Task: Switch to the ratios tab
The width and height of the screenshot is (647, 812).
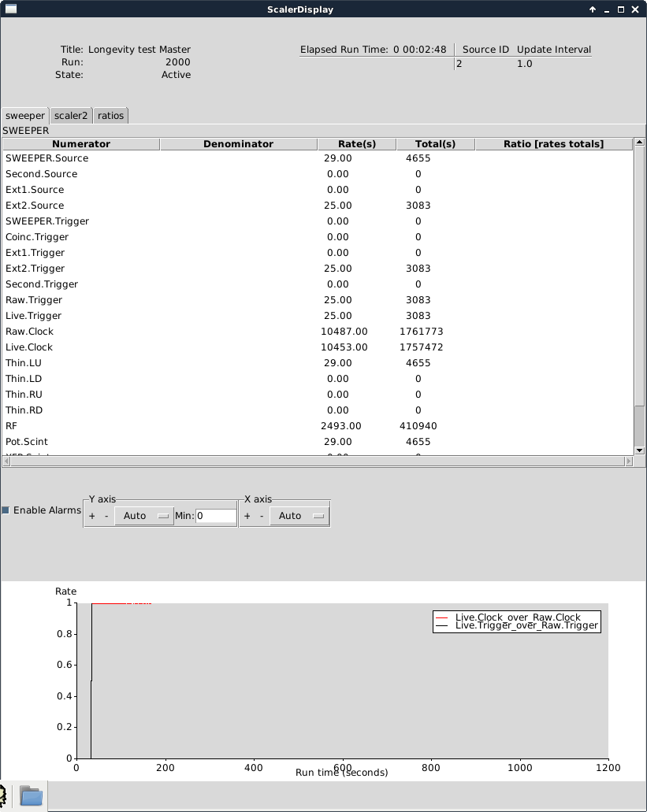Action: (111, 116)
